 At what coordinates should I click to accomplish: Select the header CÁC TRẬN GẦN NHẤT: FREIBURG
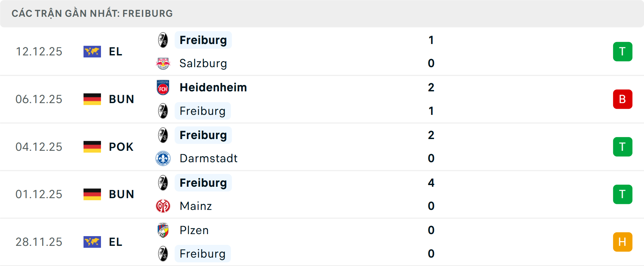click(x=92, y=13)
